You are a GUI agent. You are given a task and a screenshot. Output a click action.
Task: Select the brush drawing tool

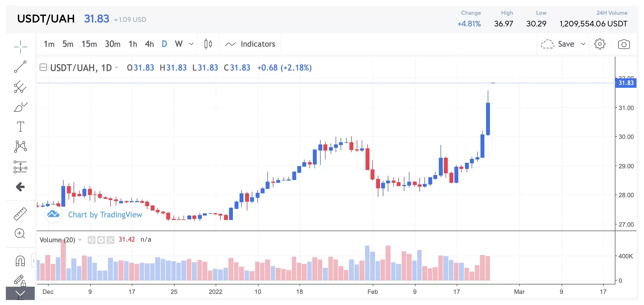point(20,107)
